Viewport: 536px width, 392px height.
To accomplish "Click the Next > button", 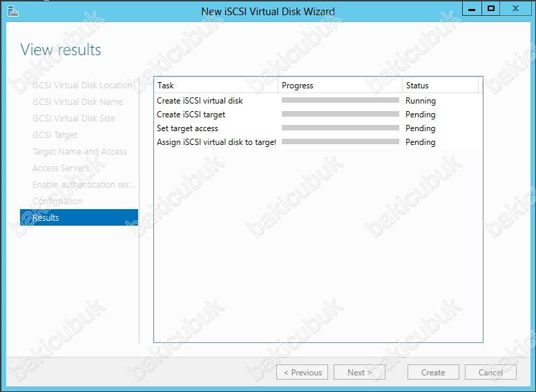I will coord(359,372).
